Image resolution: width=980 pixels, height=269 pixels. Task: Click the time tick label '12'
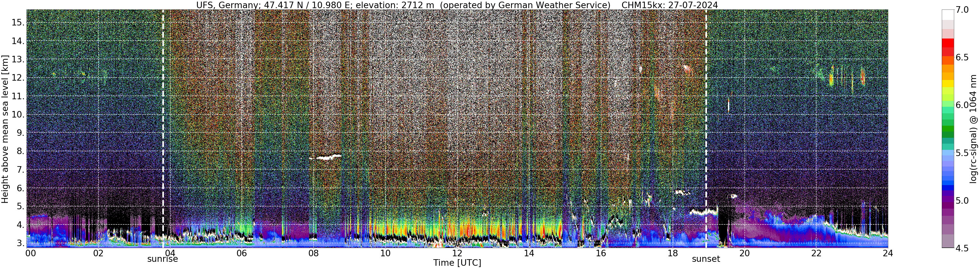point(457,253)
